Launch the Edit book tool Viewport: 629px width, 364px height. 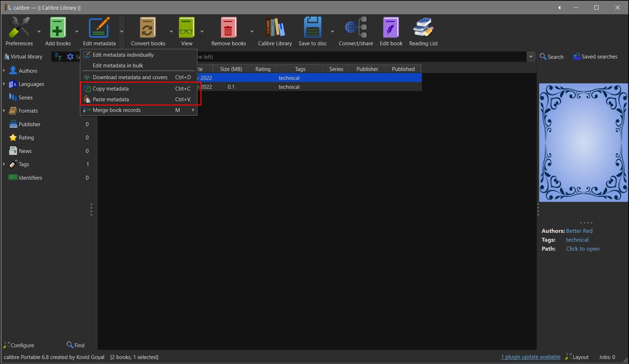point(391,27)
